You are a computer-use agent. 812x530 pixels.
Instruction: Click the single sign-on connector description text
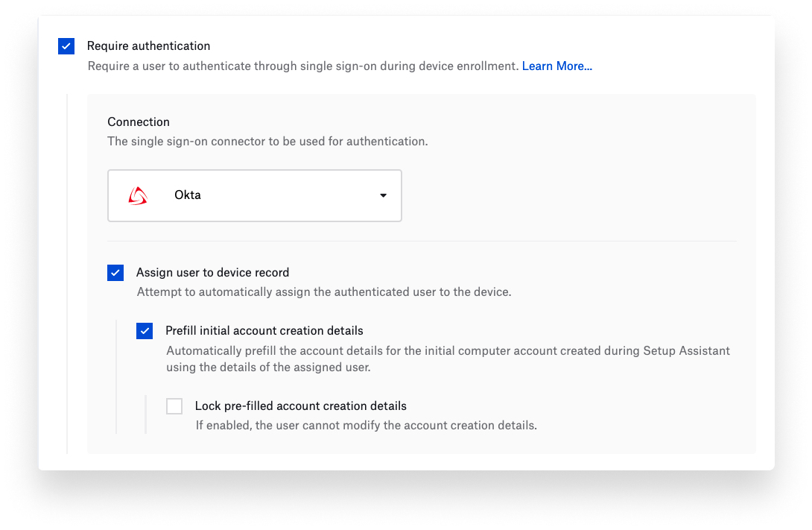(x=267, y=141)
